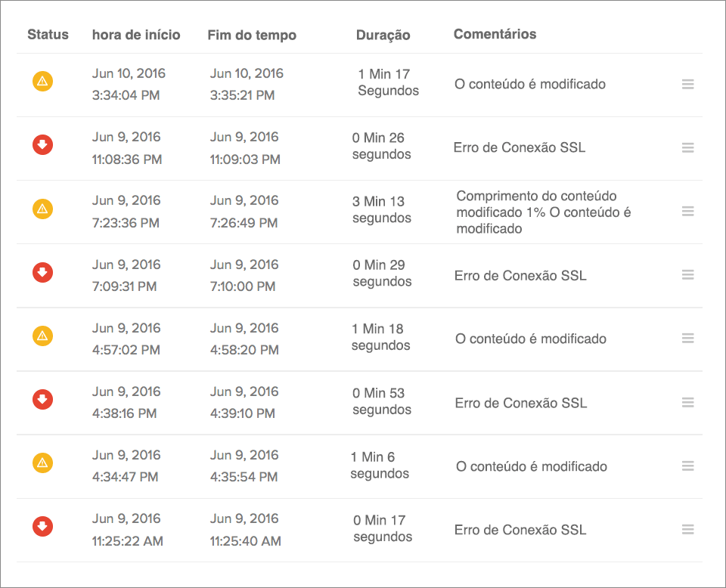Viewport: 726px width, 588px height.
Task: Click red down icon for 11:25:22 AM outage
Action: [42, 526]
